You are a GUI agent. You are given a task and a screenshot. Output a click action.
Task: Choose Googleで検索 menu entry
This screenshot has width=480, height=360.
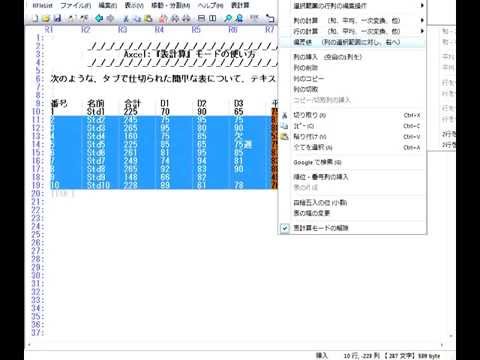(x=352, y=162)
